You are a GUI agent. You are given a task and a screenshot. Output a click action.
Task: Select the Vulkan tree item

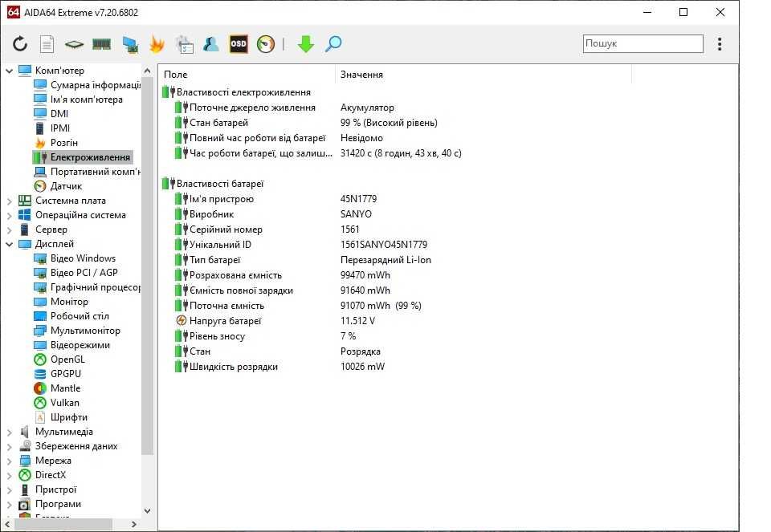56,403
